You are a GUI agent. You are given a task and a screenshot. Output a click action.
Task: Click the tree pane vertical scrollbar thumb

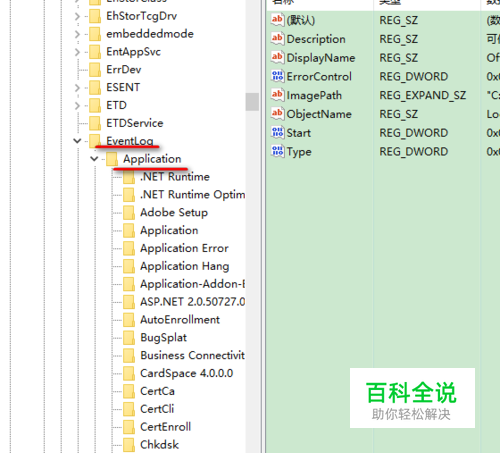[x=252, y=102]
